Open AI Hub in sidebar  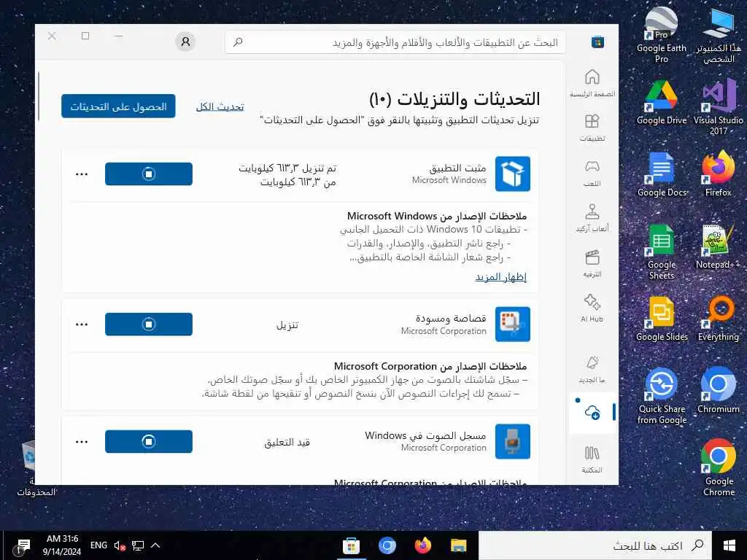pos(592,308)
